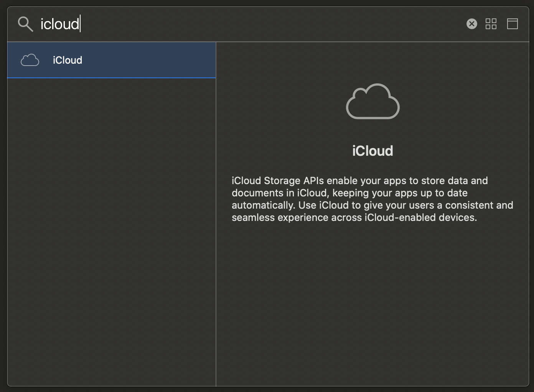Image resolution: width=534 pixels, height=392 pixels.
Task: Click the large cloud icon in the detail pane
Action: click(x=373, y=101)
